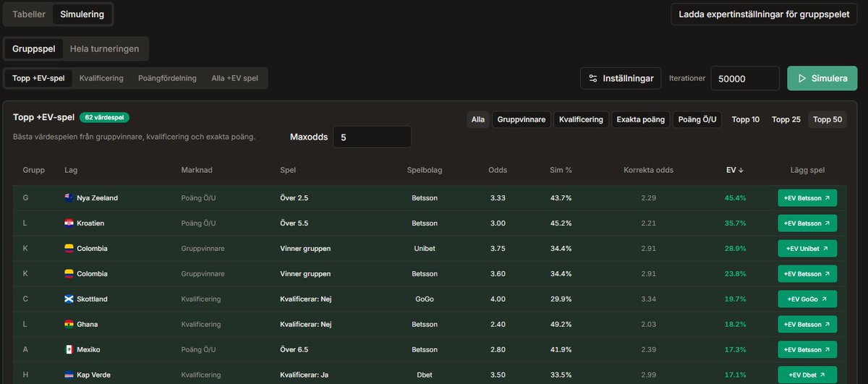Click the Ghana flag icon

69,325
